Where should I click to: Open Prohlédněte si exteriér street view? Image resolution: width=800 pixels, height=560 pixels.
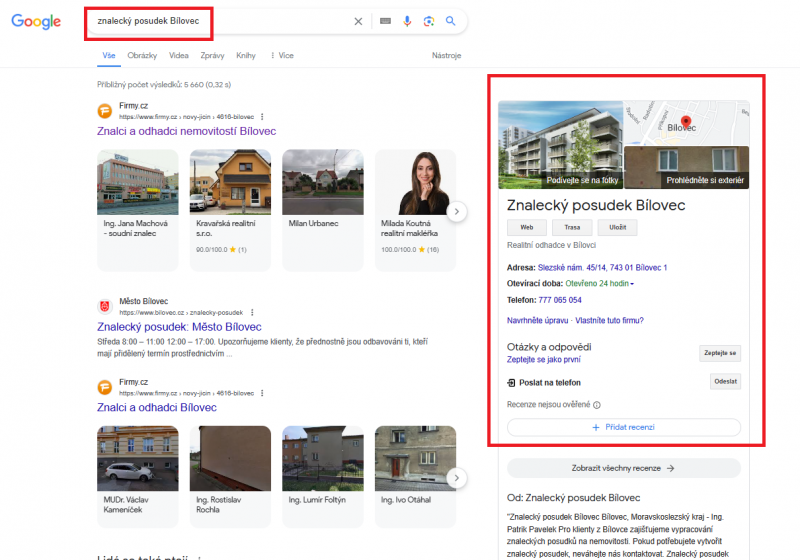pos(687,168)
